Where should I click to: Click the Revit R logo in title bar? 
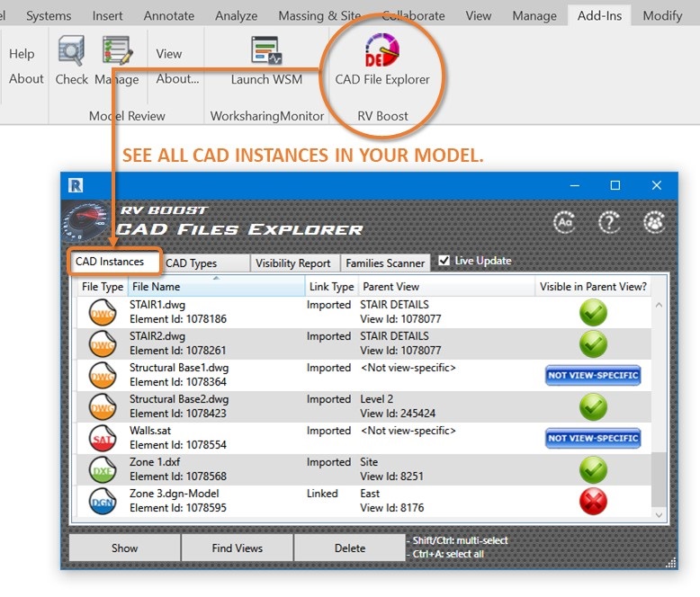pos(76,184)
